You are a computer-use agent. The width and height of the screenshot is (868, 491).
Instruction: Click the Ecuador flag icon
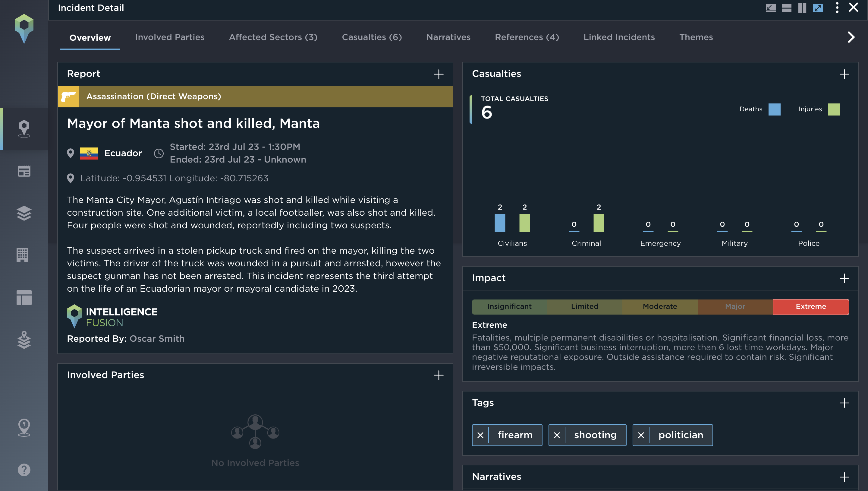coord(89,153)
